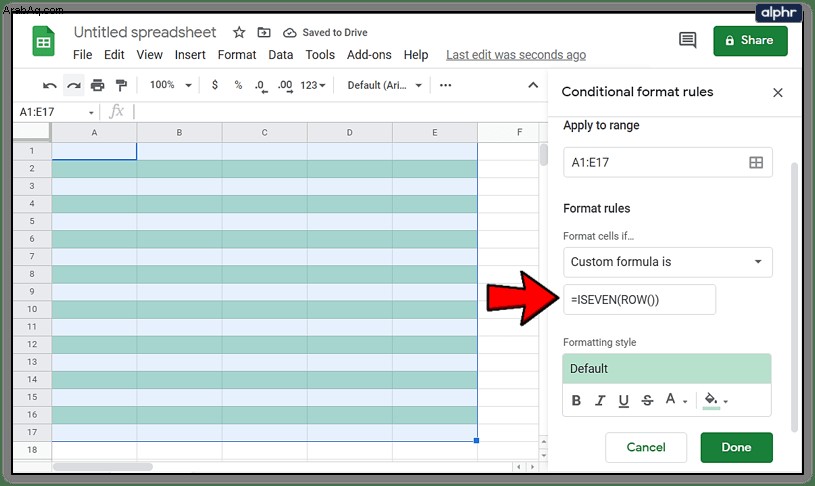Open the text color picker

pos(676,400)
